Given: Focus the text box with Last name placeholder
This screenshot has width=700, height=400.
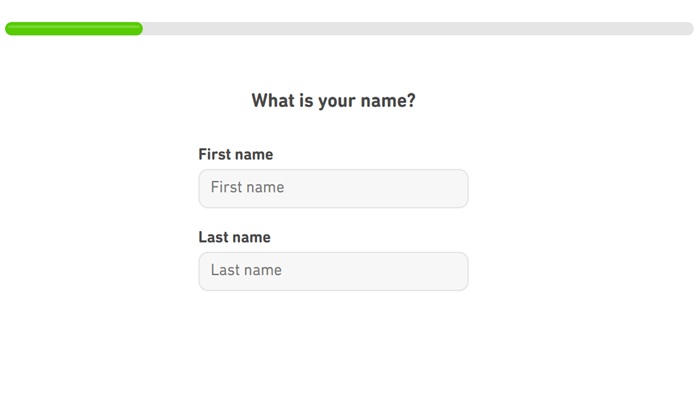Looking at the screenshot, I should [333, 271].
